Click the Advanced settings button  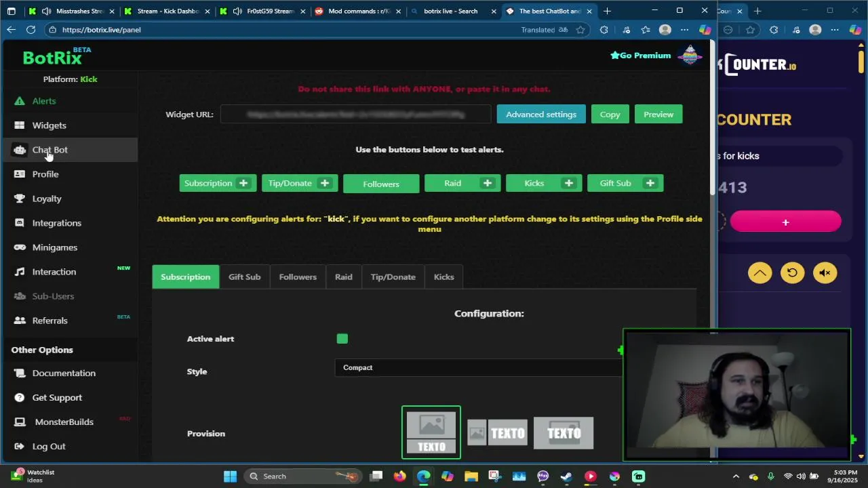pyautogui.click(x=541, y=115)
